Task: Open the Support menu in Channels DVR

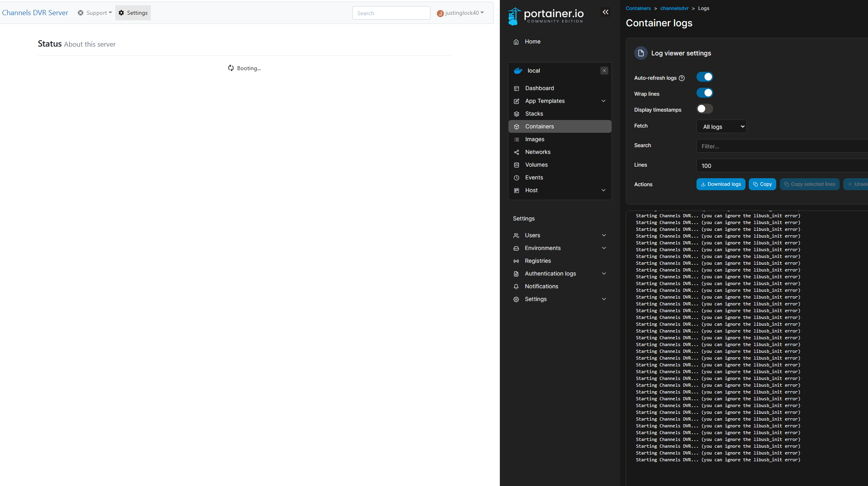Action: pos(95,13)
